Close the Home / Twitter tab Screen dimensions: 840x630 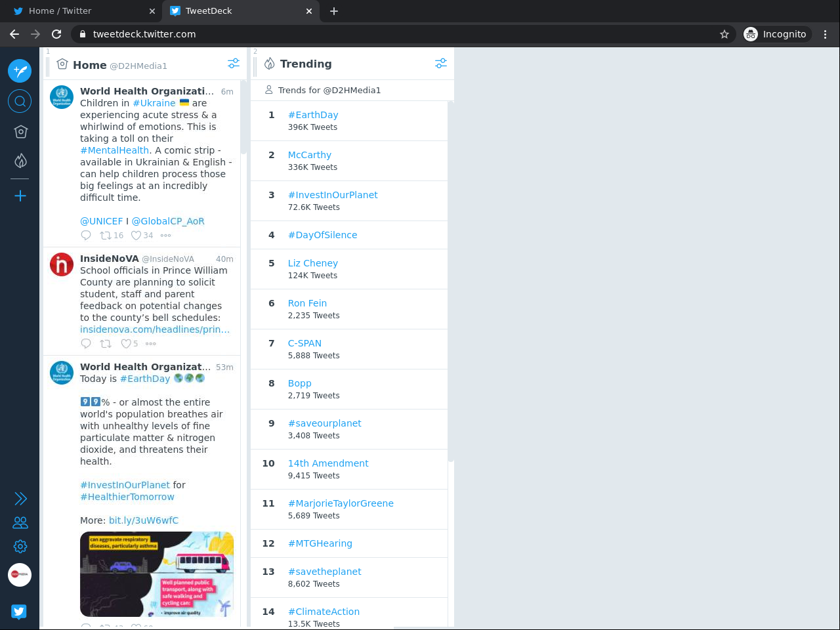point(152,11)
